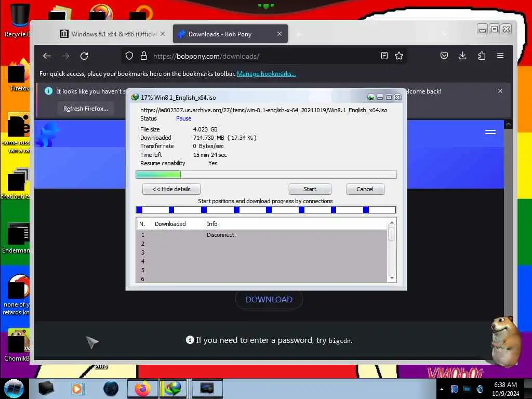Open the Windows Start orb
The width and height of the screenshot is (532, 399).
14,389
